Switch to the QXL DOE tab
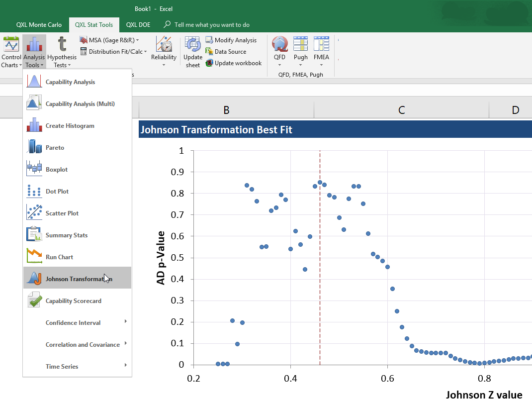The image size is (532, 402). (138, 25)
